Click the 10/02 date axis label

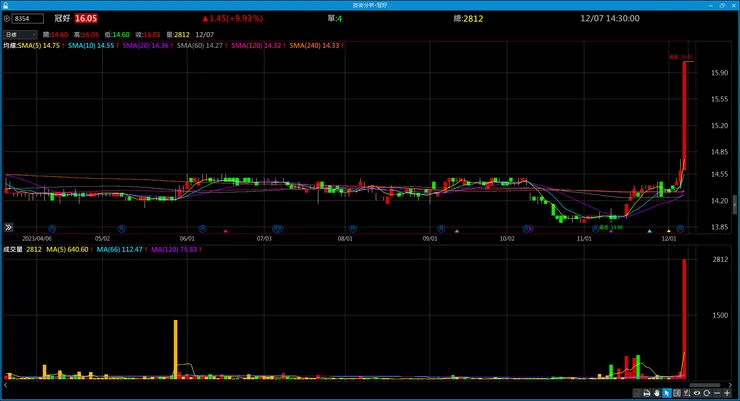[507, 239]
